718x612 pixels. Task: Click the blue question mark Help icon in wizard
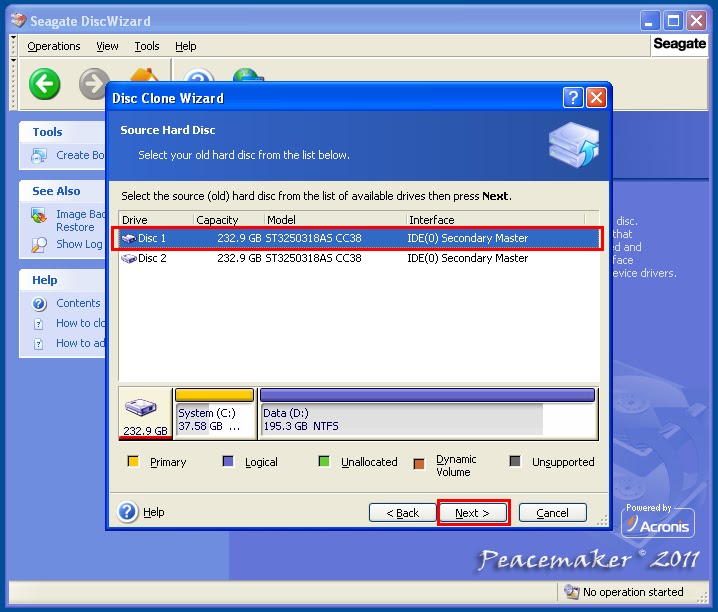point(127,512)
